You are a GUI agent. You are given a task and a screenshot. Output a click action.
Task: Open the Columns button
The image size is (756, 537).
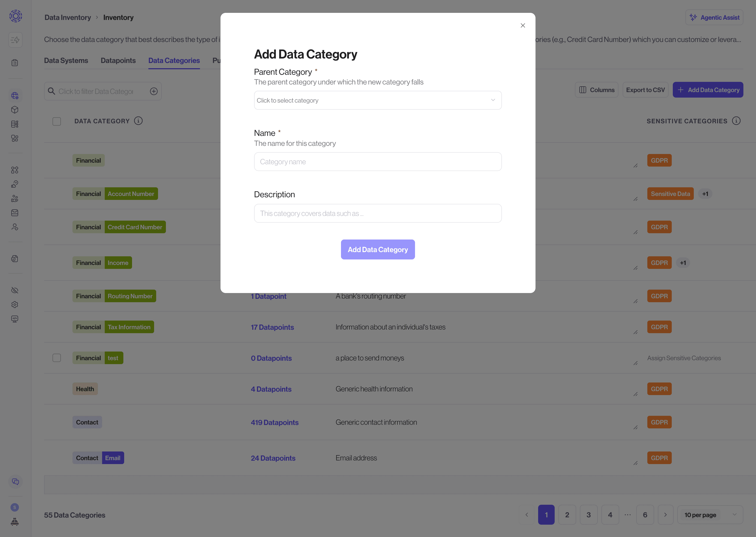coord(596,90)
